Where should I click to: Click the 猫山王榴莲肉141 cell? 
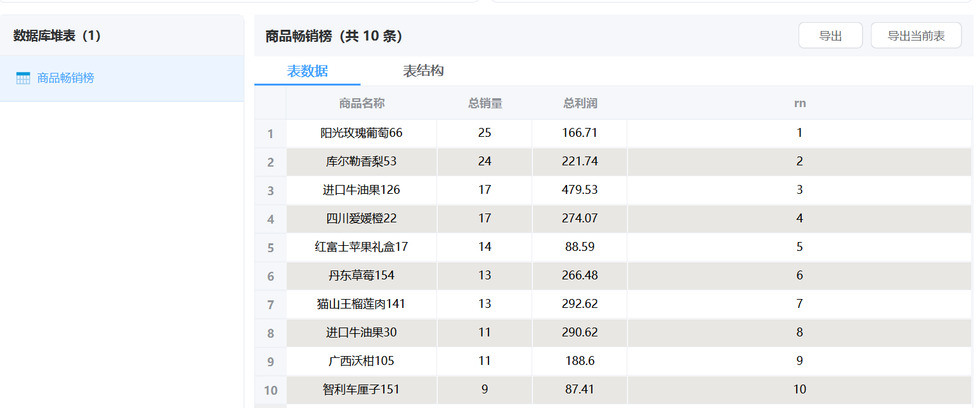361,304
